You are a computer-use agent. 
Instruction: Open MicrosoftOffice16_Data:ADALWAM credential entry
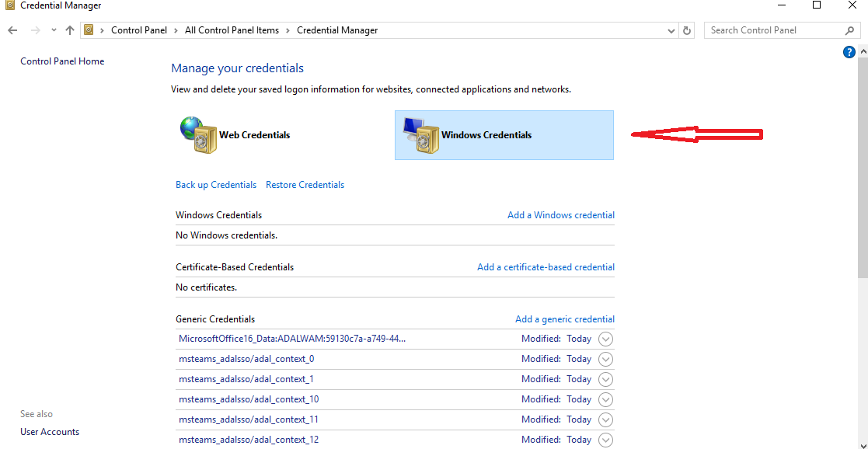pos(292,339)
